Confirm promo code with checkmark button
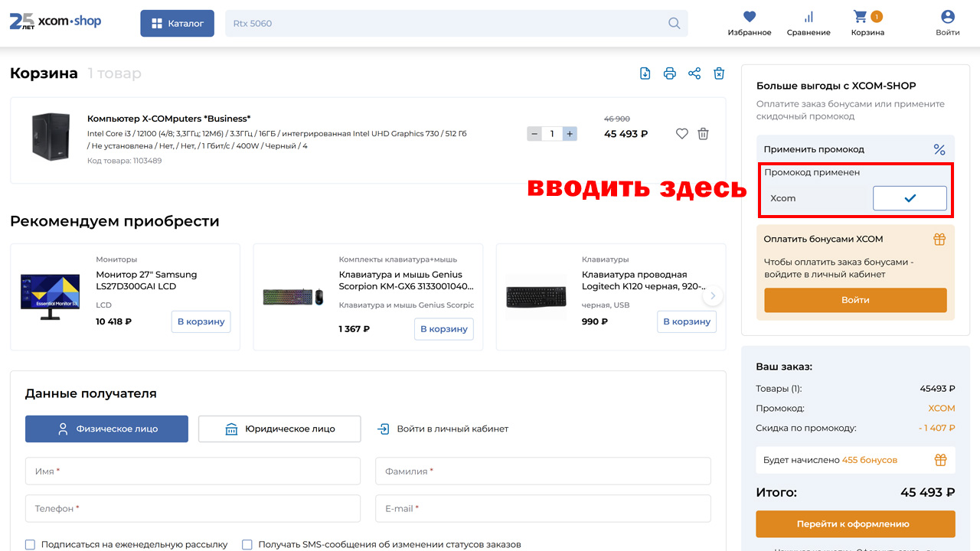980x551 pixels. [910, 198]
